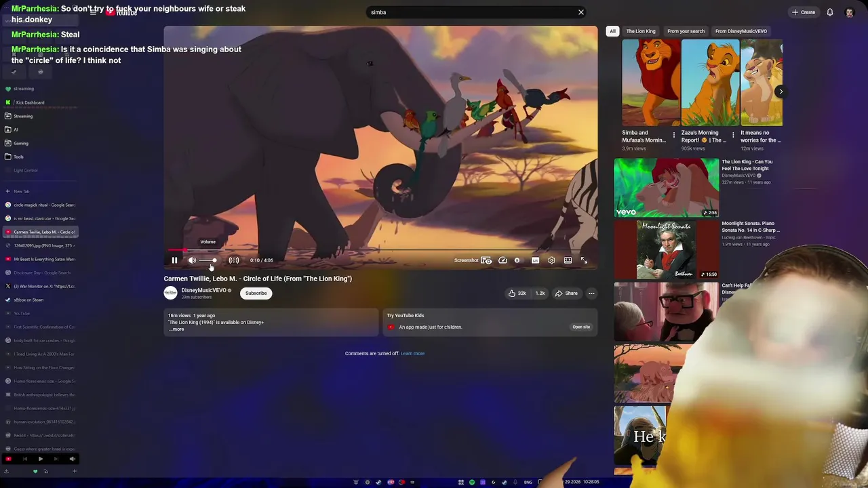This screenshot has height=488, width=868.
Task: Open the playback speed gauge icon
Action: (x=502, y=260)
